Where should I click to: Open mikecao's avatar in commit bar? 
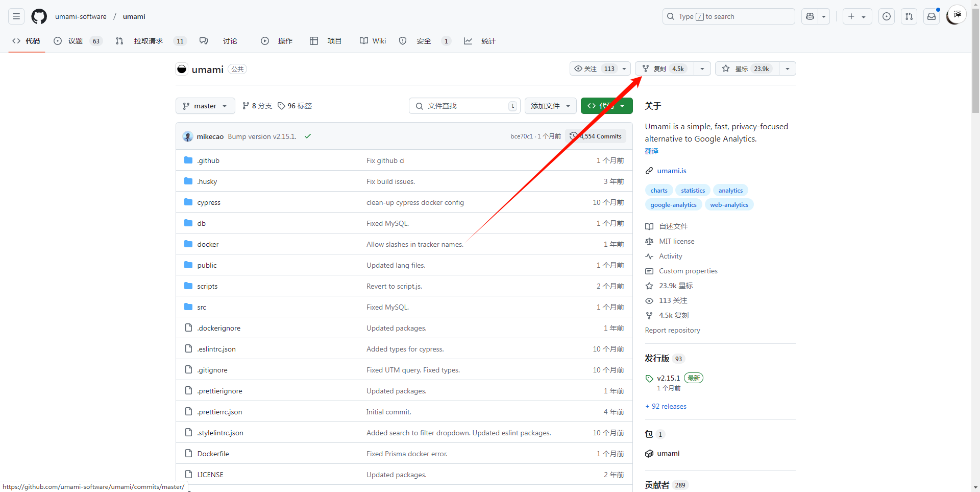(188, 136)
